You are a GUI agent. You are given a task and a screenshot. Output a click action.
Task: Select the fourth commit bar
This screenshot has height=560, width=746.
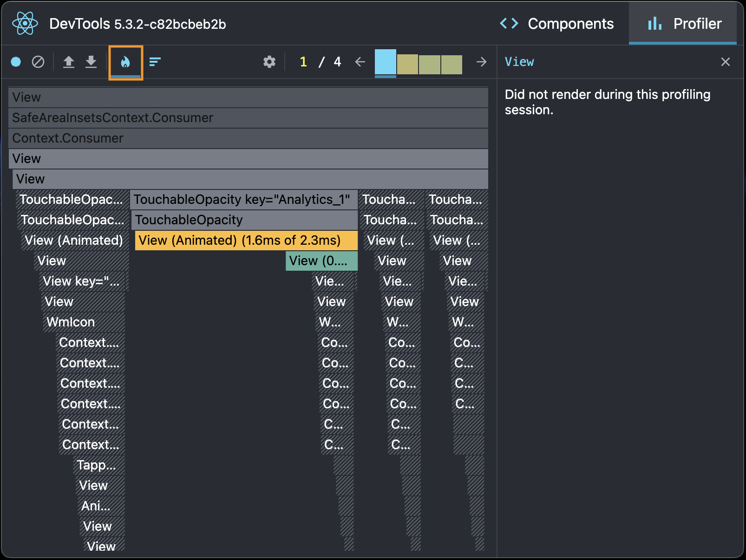(452, 65)
